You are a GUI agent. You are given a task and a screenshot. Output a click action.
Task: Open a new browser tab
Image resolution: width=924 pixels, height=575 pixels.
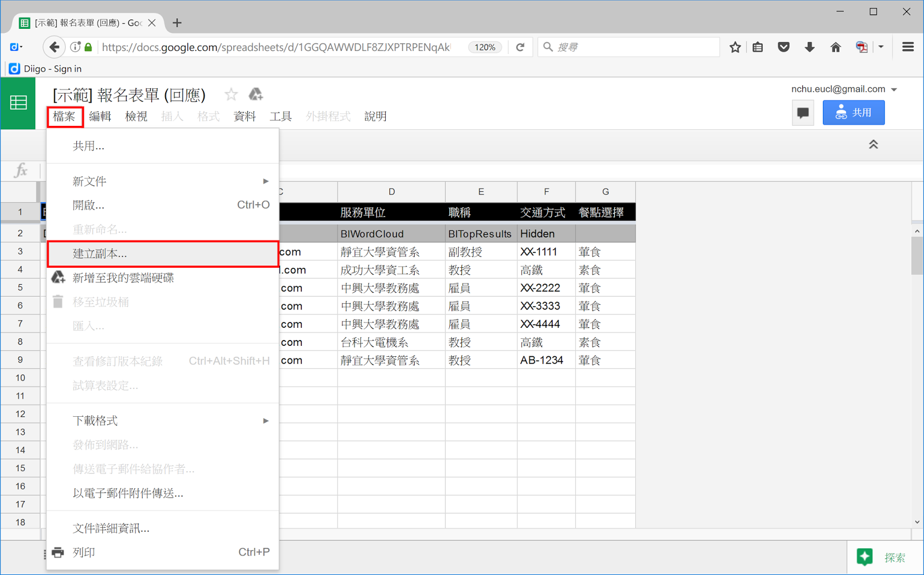point(177,23)
